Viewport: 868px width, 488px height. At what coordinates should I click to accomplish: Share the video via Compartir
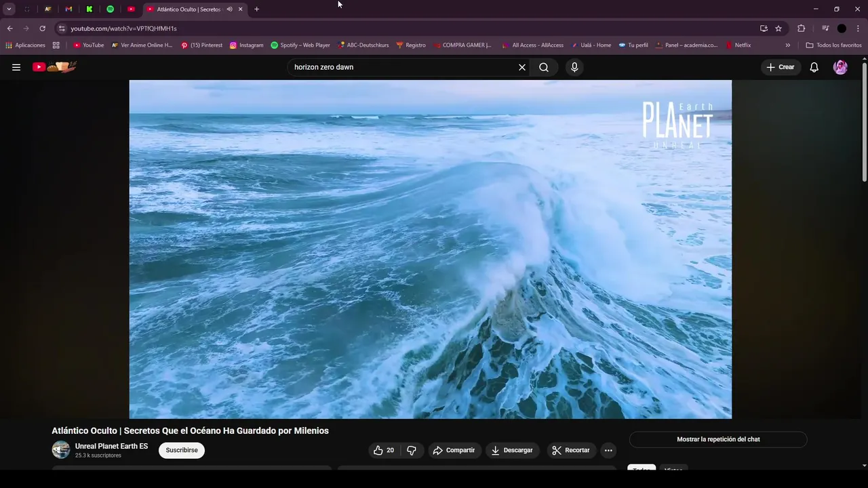pyautogui.click(x=454, y=450)
